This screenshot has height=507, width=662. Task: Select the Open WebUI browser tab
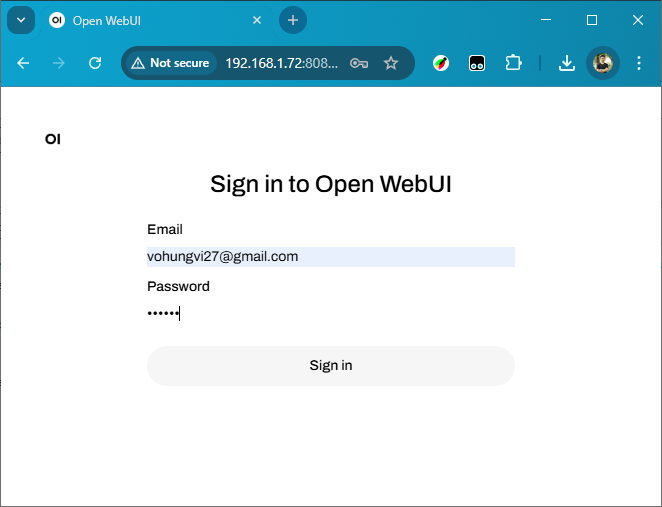156,20
